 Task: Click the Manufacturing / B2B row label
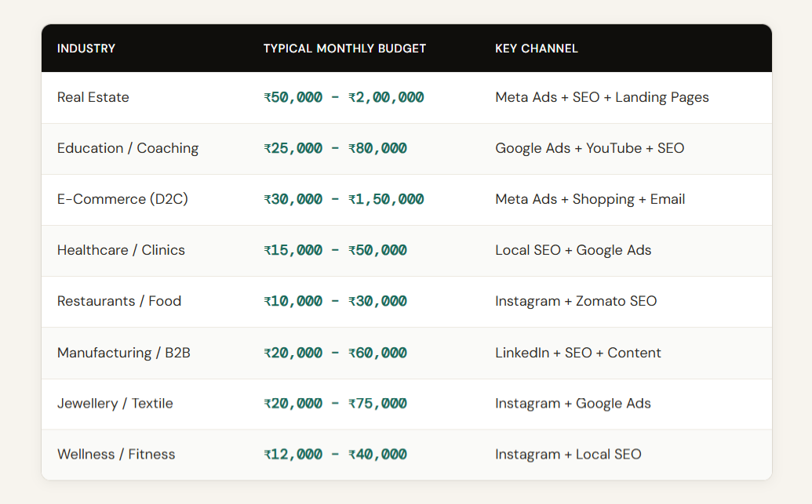(x=124, y=353)
